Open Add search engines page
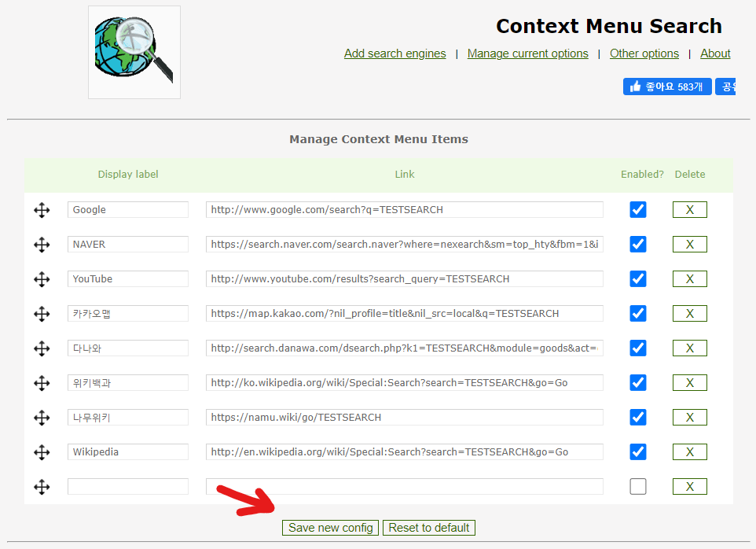The height and width of the screenshot is (549, 756). click(395, 53)
